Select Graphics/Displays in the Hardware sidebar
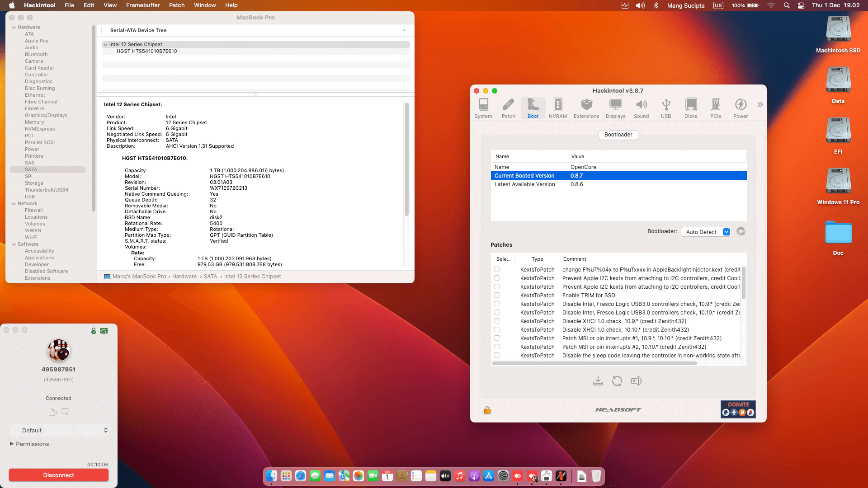The width and height of the screenshot is (868, 488). (46, 115)
